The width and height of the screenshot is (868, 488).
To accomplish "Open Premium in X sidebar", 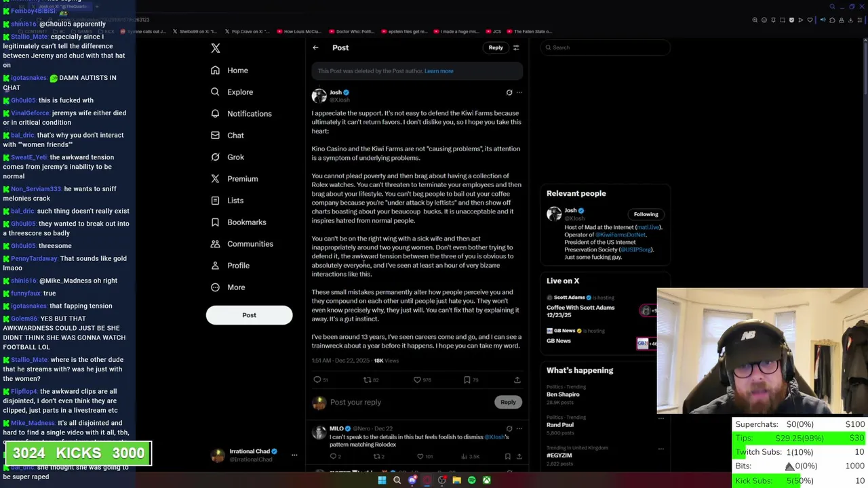I will (x=234, y=179).
